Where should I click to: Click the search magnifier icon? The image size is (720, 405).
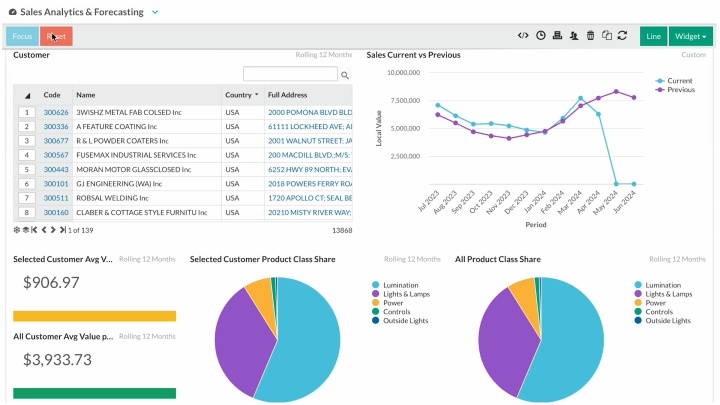pyautogui.click(x=345, y=75)
